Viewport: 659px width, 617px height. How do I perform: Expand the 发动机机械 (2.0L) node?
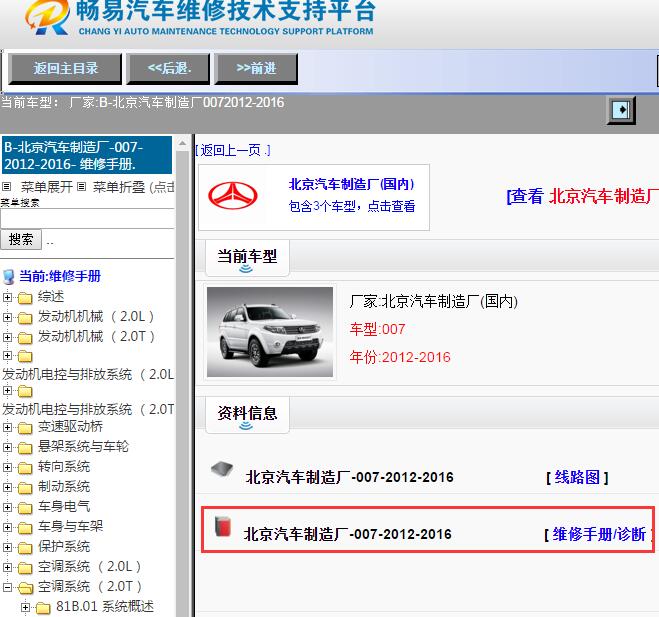[x=7, y=317]
